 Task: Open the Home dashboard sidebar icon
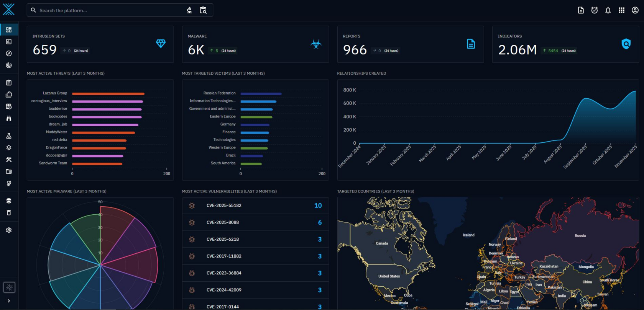point(9,30)
